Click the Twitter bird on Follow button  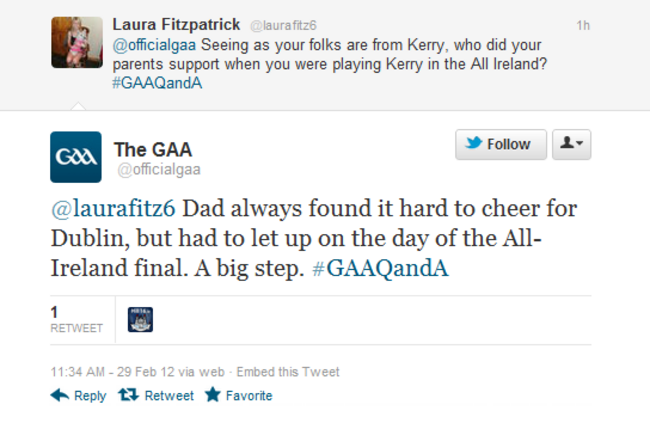click(x=474, y=145)
